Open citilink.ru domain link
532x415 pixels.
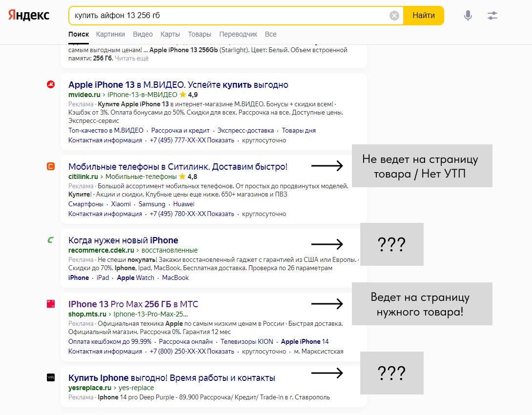point(83,177)
